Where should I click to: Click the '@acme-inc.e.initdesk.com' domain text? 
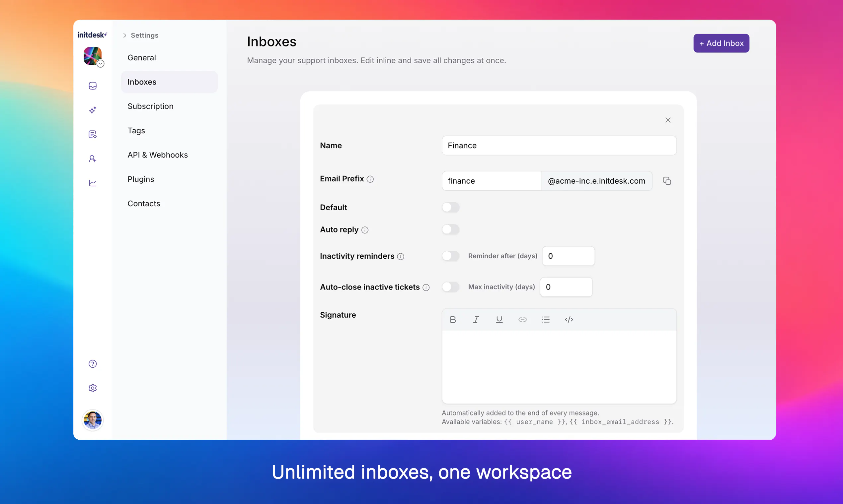[596, 181]
